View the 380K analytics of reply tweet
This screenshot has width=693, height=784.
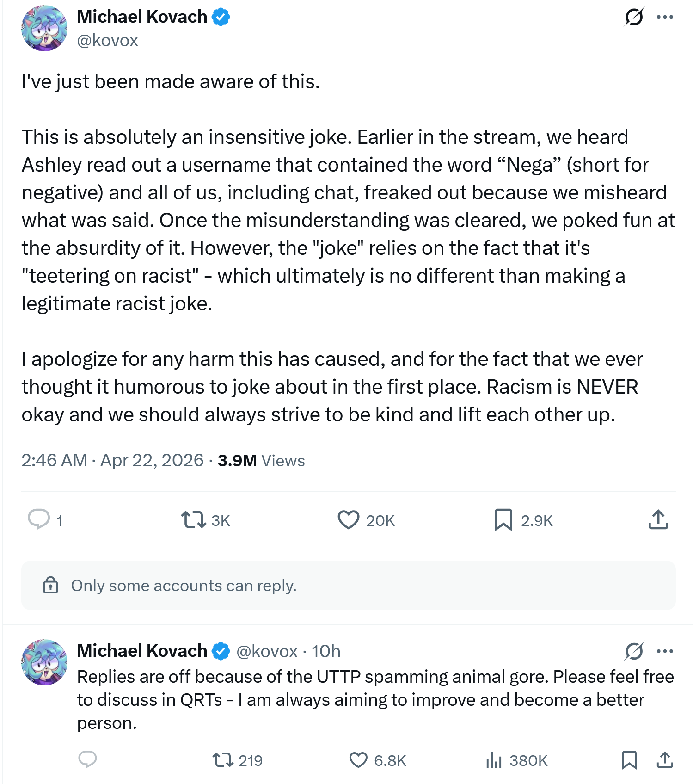click(494, 759)
